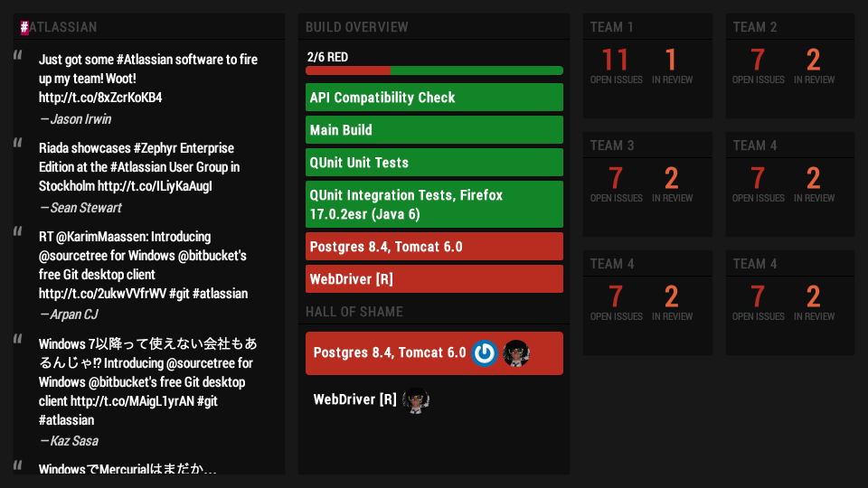The height and width of the screenshot is (488, 868).
Task: Open link http://t.co/2ukwVVfrWV
Action: point(102,293)
